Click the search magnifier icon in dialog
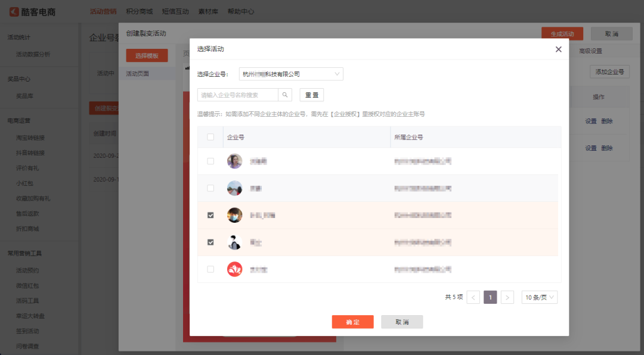Screen dimensions: 644x355 [x=285, y=95]
